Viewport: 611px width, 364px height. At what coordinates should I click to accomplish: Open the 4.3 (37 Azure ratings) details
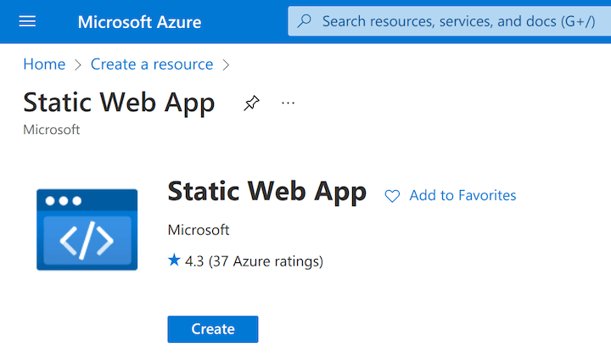pos(254,261)
